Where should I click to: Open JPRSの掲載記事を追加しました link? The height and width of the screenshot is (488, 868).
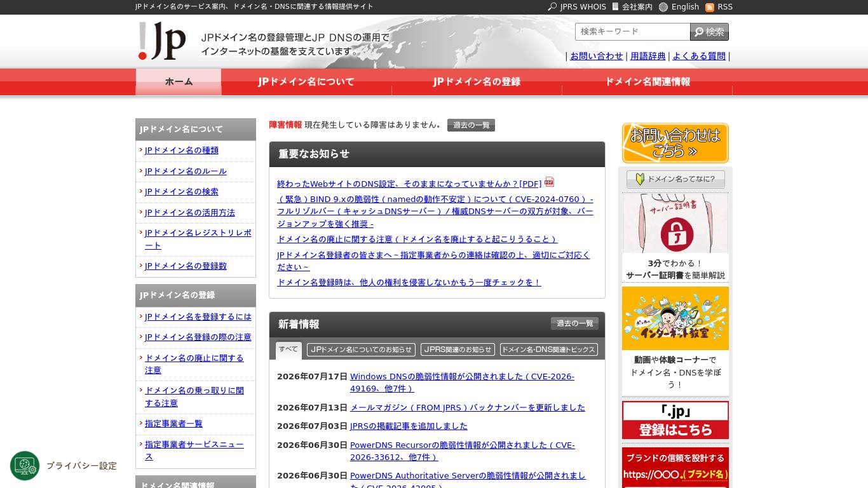point(409,426)
